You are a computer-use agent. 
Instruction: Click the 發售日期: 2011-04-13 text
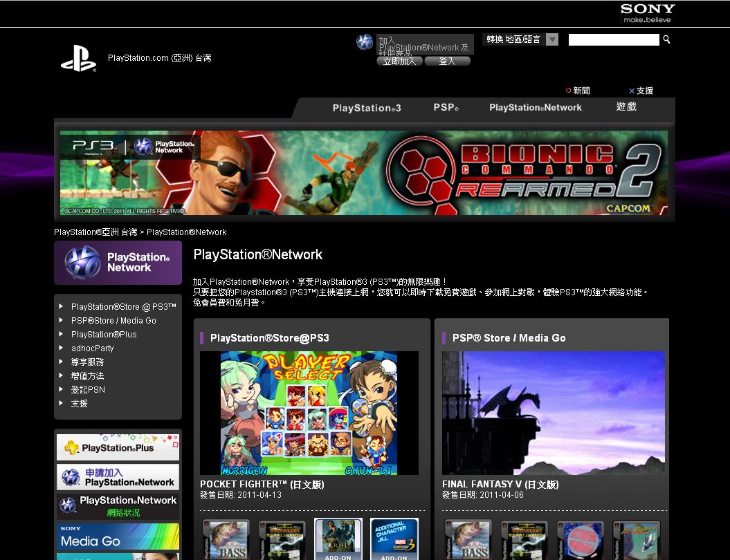(x=241, y=495)
